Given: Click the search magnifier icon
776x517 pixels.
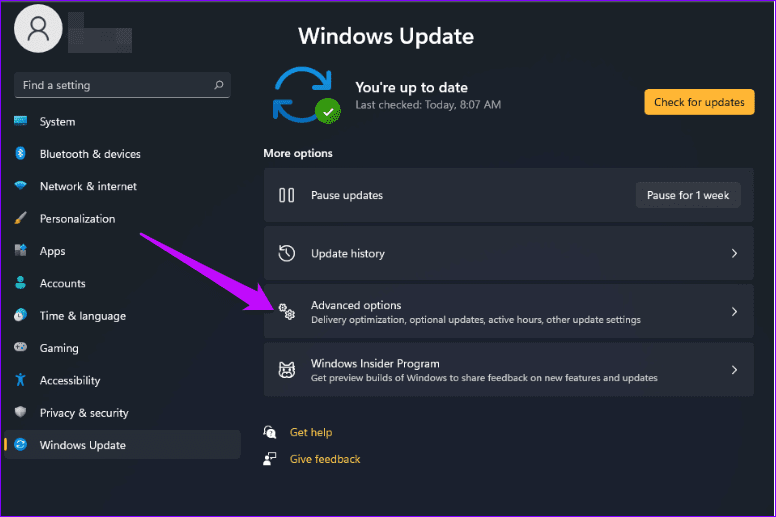Looking at the screenshot, I should [218, 85].
